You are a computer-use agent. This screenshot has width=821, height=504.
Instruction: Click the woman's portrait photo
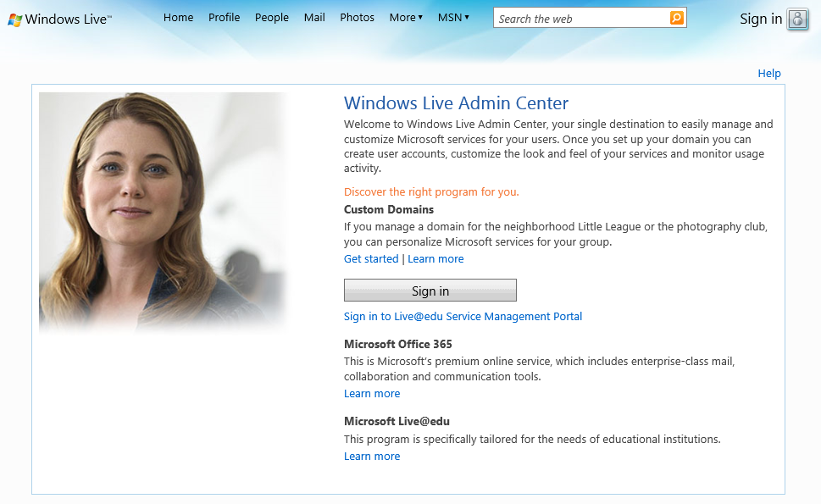[164, 212]
